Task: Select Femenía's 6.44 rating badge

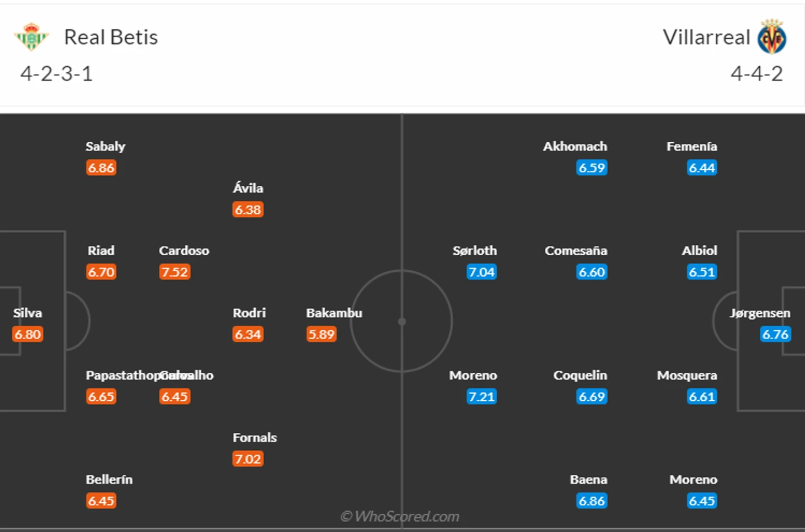Action: pyautogui.click(x=702, y=168)
